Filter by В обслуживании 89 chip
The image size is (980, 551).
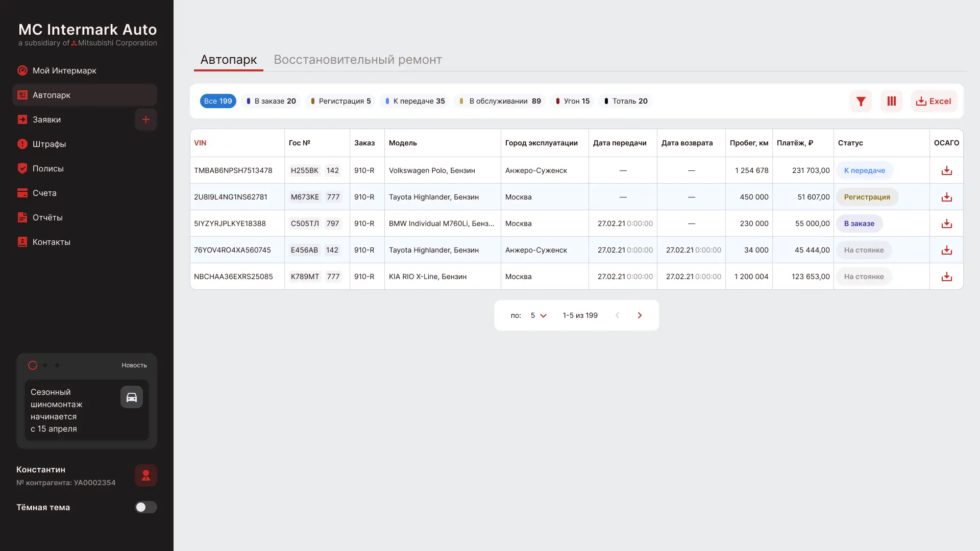coord(500,101)
